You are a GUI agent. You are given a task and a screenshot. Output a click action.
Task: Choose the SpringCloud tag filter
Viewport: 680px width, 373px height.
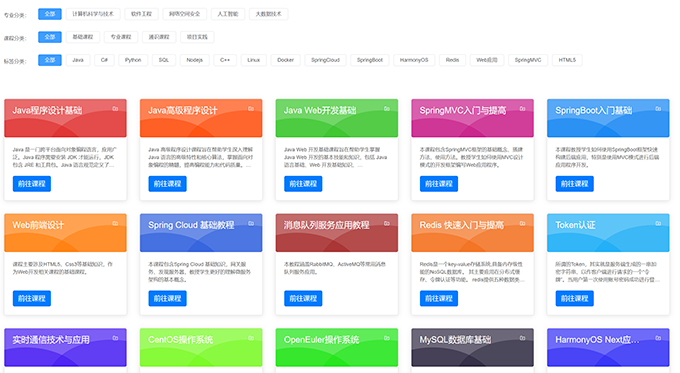(325, 60)
